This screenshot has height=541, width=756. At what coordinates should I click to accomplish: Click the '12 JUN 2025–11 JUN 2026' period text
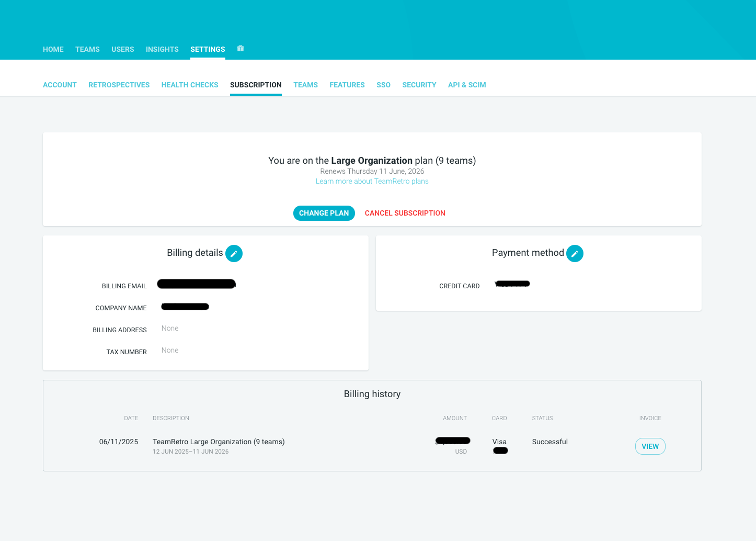point(191,452)
